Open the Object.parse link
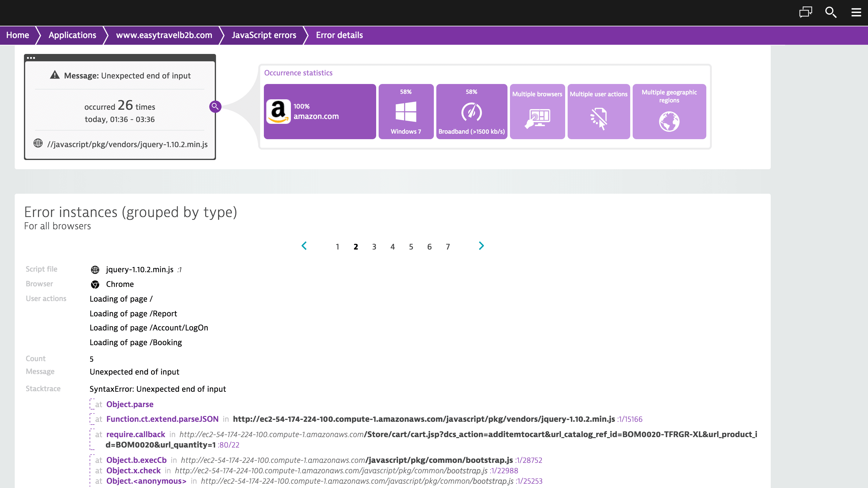Viewport: 868px width, 488px height. click(x=130, y=404)
